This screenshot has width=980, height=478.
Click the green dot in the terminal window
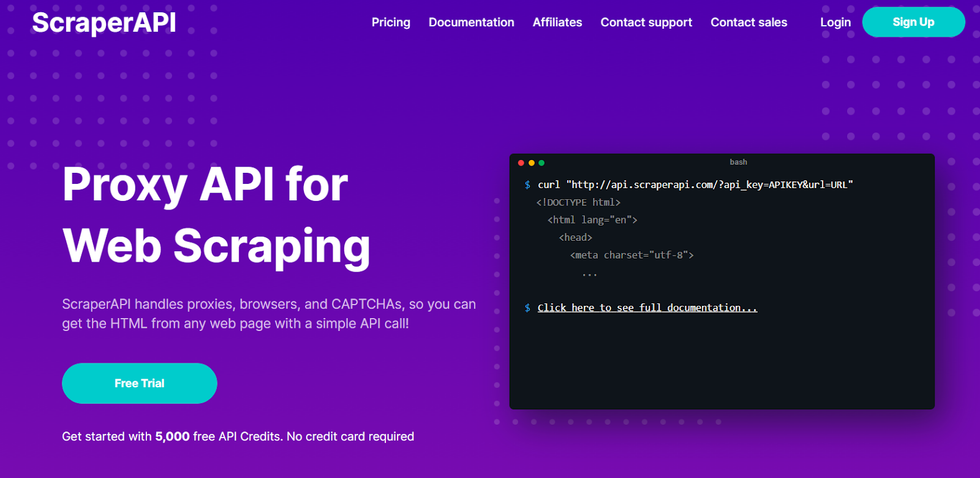541,162
